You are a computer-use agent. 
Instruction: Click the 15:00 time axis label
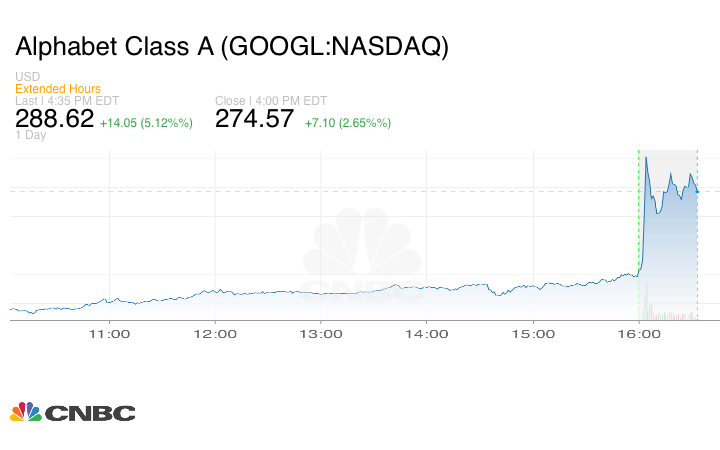tap(533, 334)
